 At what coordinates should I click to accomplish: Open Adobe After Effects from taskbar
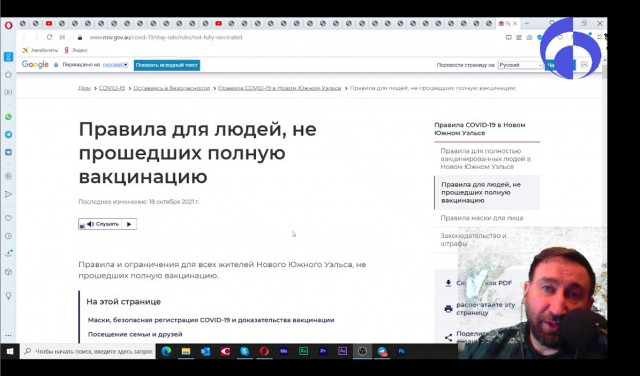click(x=342, y=351)
